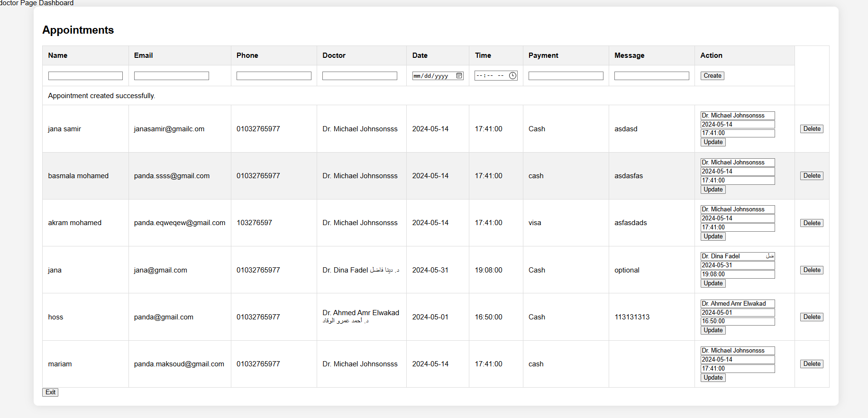868x418 pixels.
Task: Click the Appointments heading
Action: 78,30
